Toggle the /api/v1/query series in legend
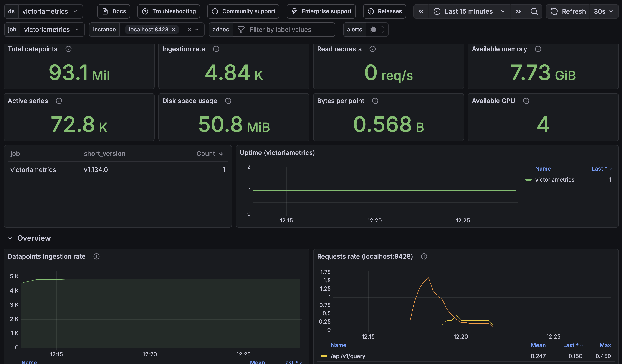This screenshot has height=364, width=622. [348, 356]
